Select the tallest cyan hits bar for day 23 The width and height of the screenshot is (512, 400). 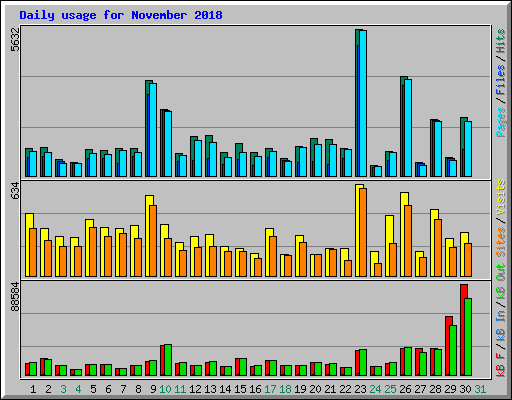tap(363, 103)
